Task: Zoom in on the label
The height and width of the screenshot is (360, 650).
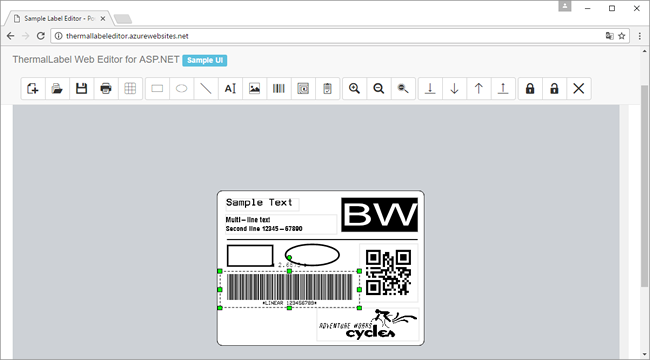Action: [354, 88]
